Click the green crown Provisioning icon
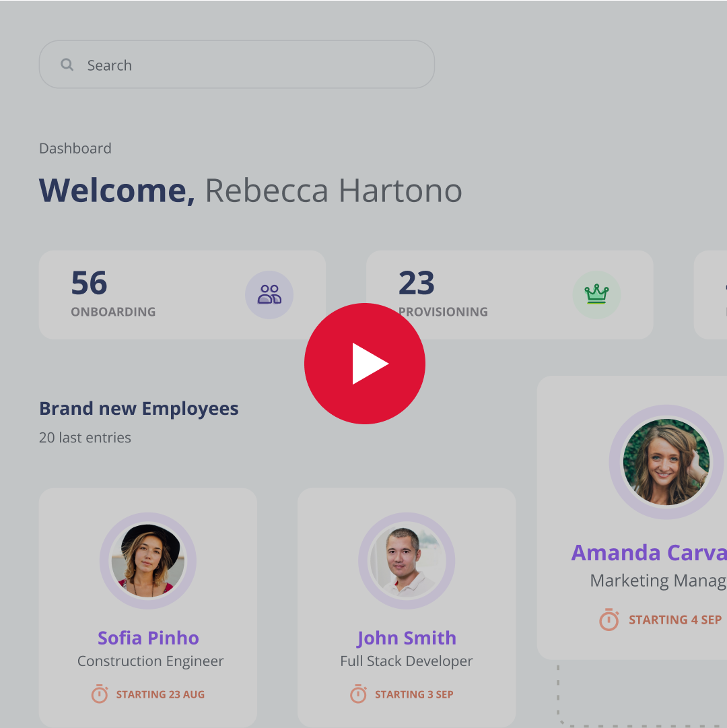727x728 pixels. 597,295
